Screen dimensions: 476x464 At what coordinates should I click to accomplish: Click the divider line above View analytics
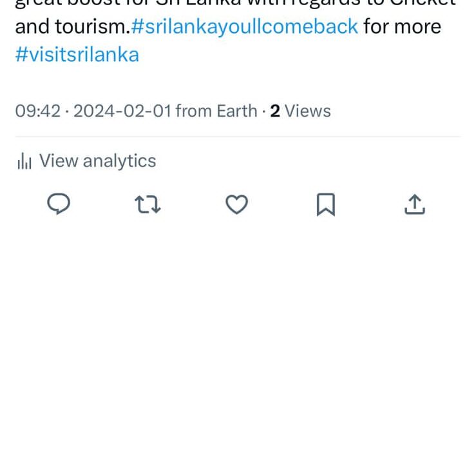pyautogui.click(x=238, y=137)
